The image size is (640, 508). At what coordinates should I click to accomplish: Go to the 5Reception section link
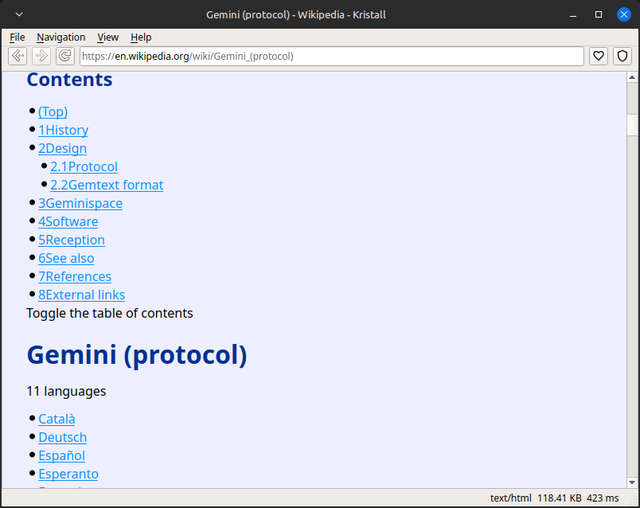coord(71,240)
